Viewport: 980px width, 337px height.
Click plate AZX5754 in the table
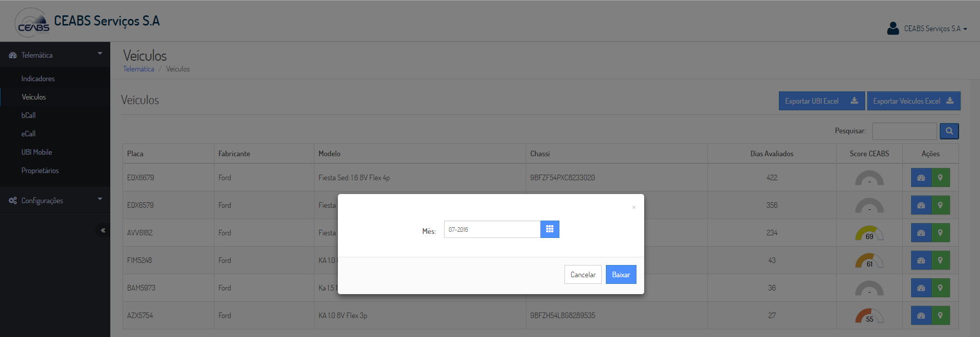coord(140,316)
